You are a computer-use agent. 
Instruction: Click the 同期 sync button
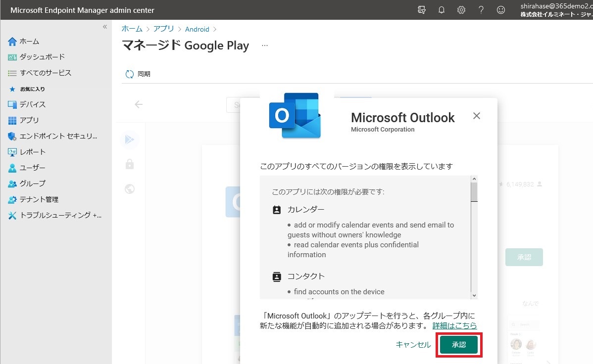(138, 74)
